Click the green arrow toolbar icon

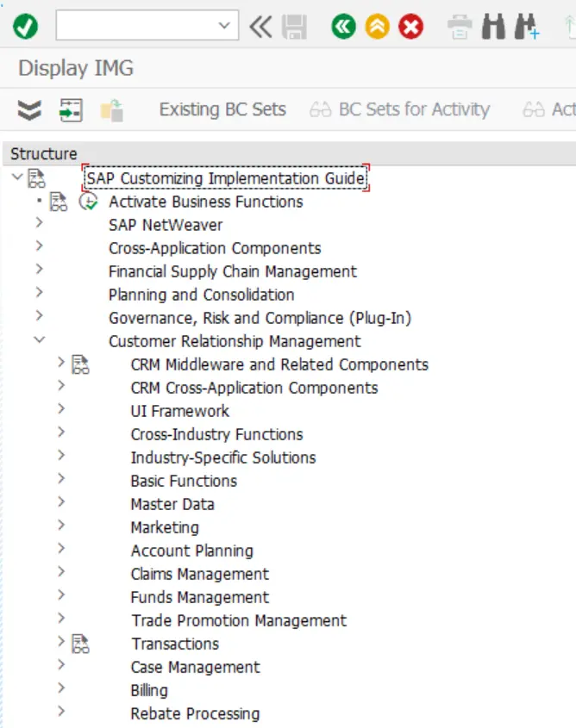[70, 109]
